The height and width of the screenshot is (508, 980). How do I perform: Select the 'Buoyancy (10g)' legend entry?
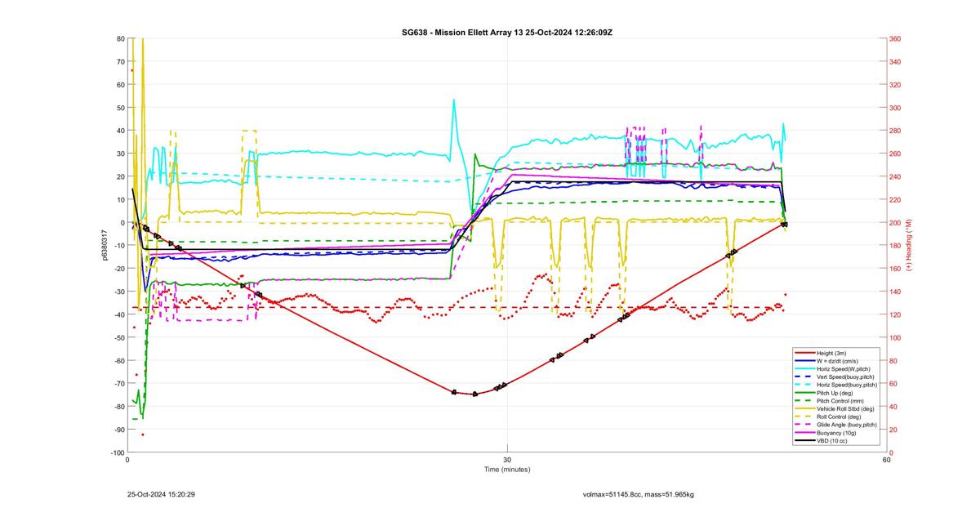tap(836, 433)
